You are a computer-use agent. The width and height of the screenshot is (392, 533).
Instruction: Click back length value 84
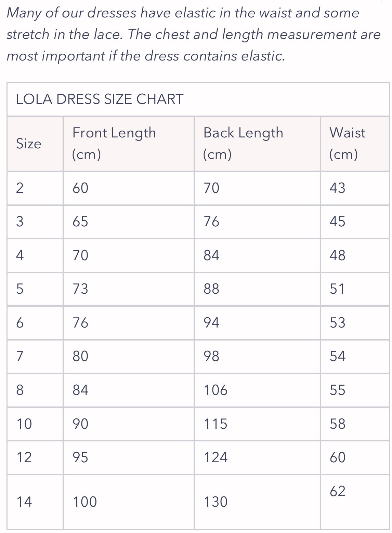[x=211, y=255]
